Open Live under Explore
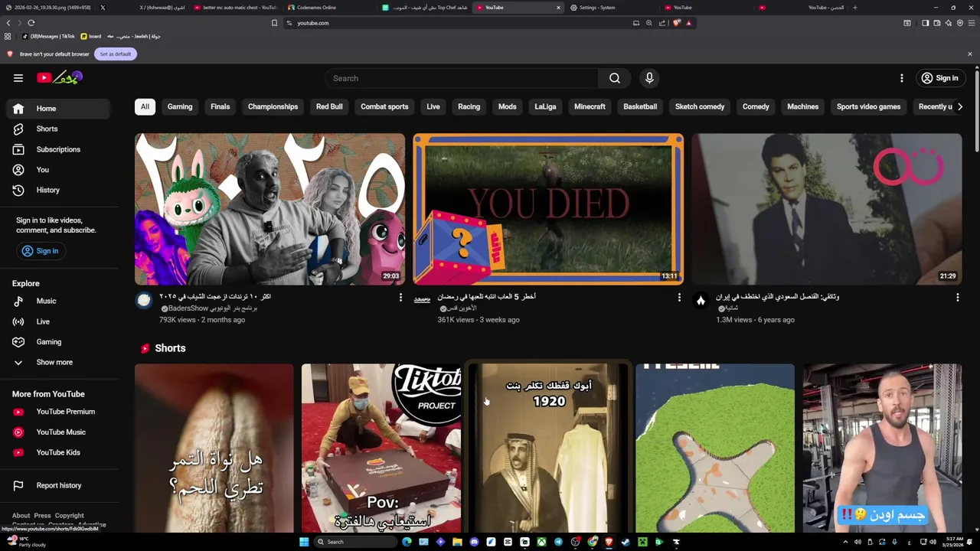Image resolution: width=980 pixels, height=551 pixels. point(60,321)
